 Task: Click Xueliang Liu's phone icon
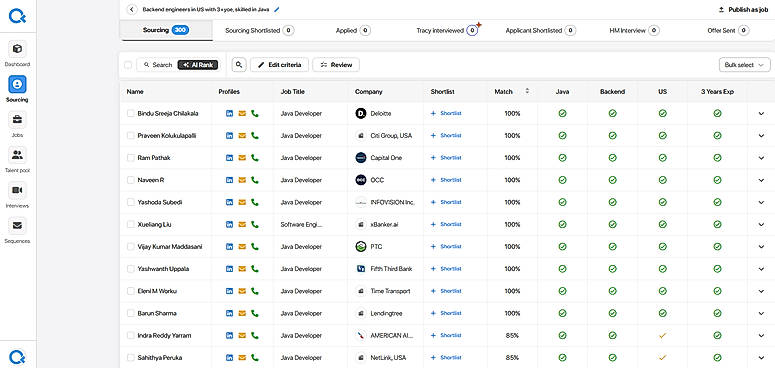(255, 225)
